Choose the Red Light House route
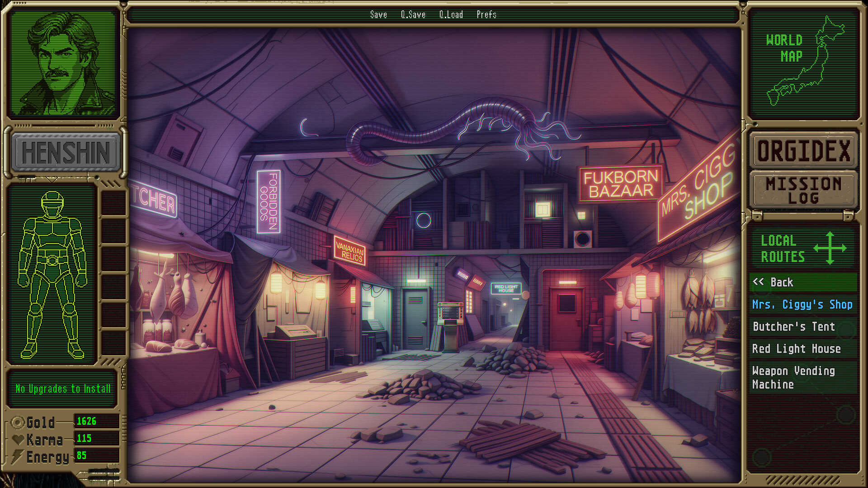This screenshot has width=868, height=488. [x=802, y=349]
